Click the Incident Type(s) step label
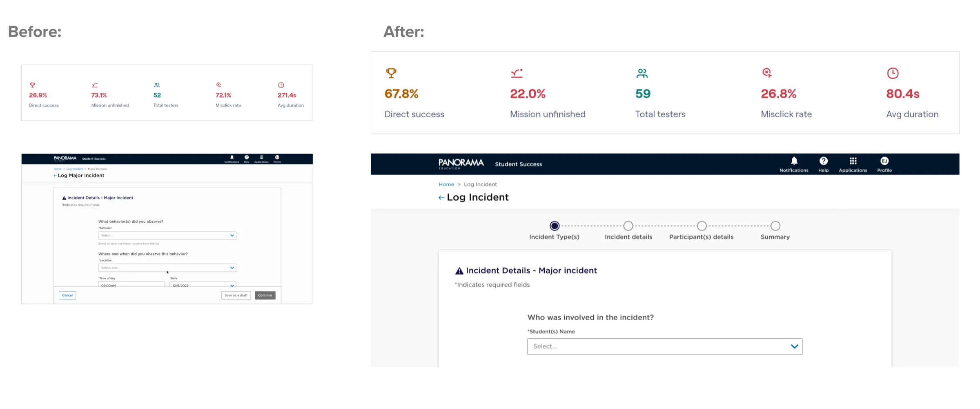 [554, 237]
